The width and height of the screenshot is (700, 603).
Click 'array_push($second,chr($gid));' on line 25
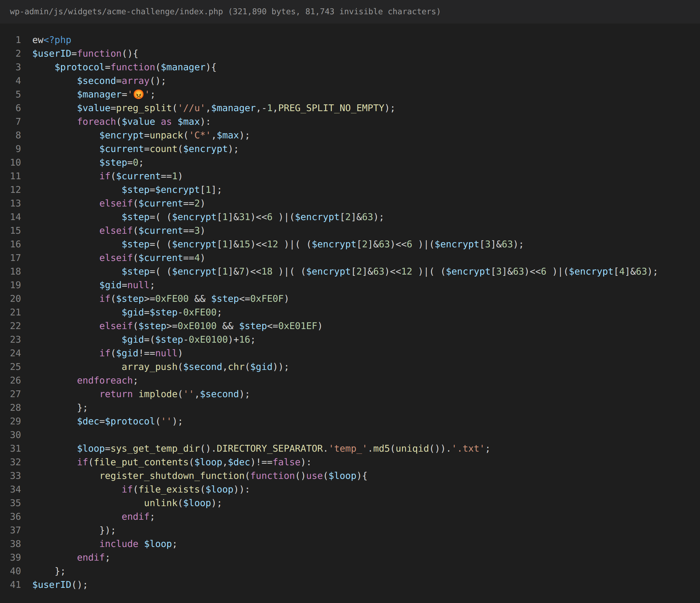click(x=205, y=367)
